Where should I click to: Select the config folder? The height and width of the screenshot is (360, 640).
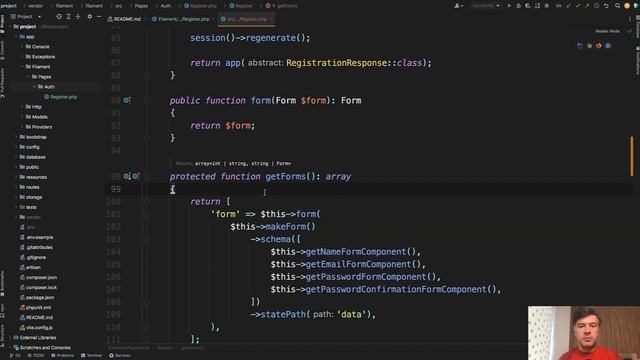(x=29, y=147)
